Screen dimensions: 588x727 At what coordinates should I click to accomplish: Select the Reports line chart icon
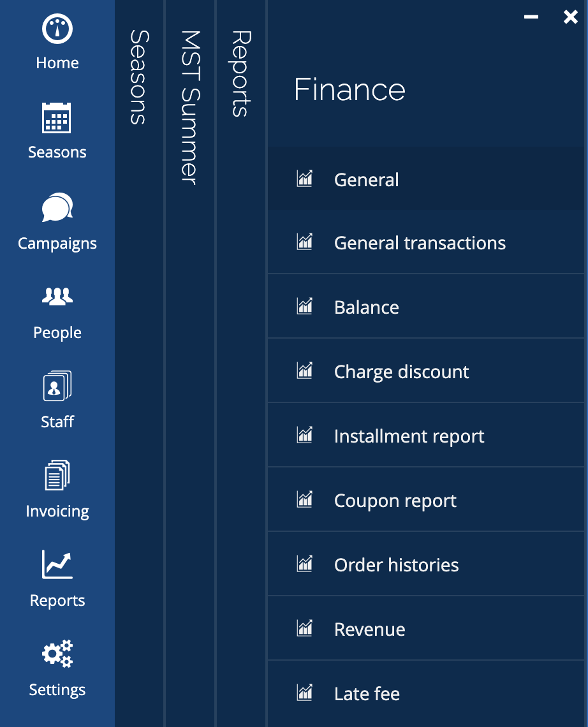tap(57, 565)
